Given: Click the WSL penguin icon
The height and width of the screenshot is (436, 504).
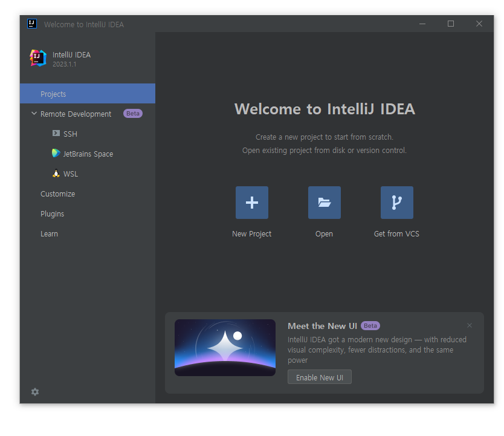Looking at the screenshot, I should click(x=56, y=174).
